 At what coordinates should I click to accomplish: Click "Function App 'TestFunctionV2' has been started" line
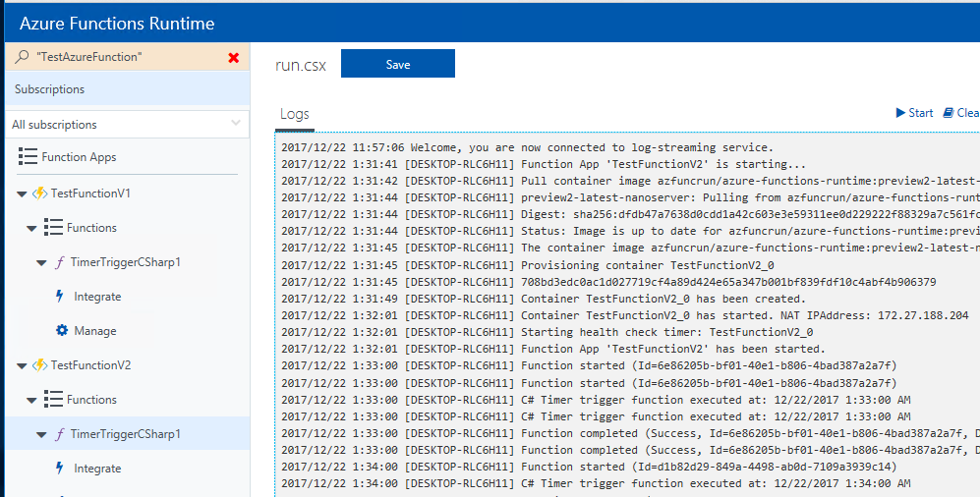click(x=553, y=349)
